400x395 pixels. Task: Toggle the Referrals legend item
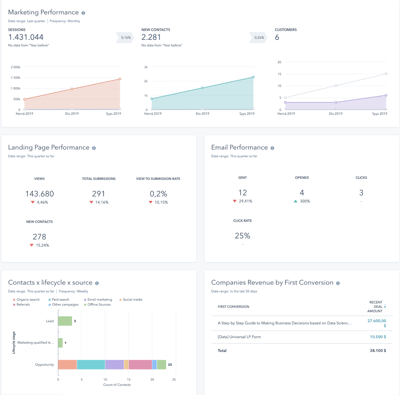tap(22, 304)
